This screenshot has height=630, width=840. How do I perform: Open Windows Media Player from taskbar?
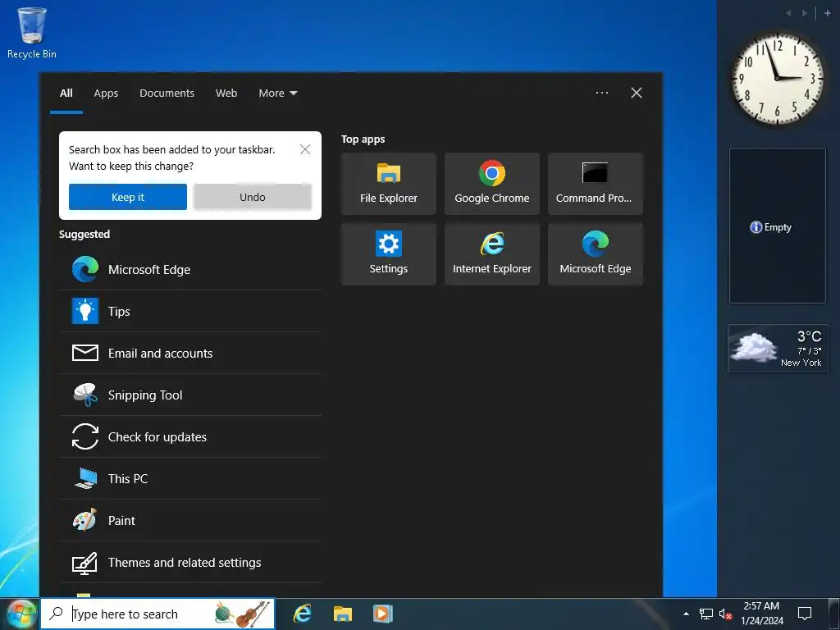pyautogui.click(x=382, y=614)
